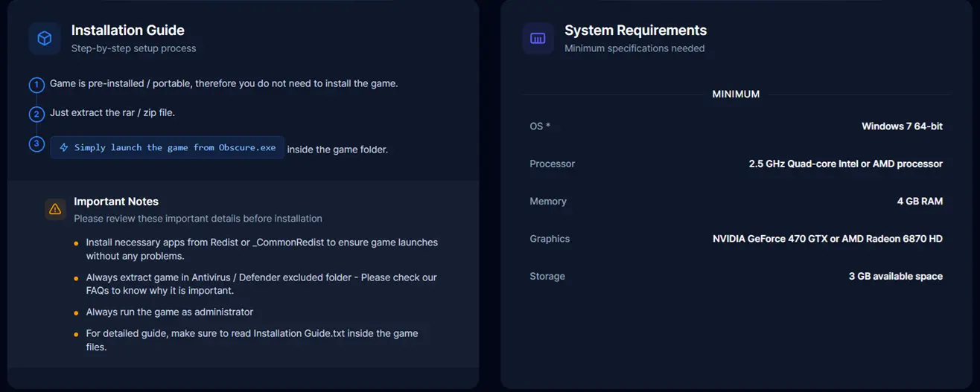This screenshot has height=392, width=980.
Task: Select the System Requirements heading
Action: pyautogui.click(x=635, y=30)
